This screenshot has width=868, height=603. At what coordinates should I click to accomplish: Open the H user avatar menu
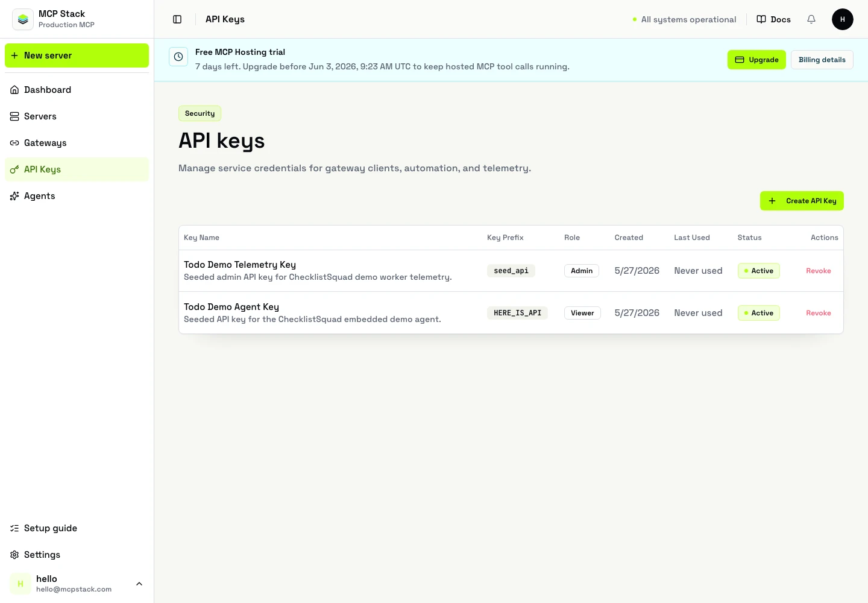point(843,19)
